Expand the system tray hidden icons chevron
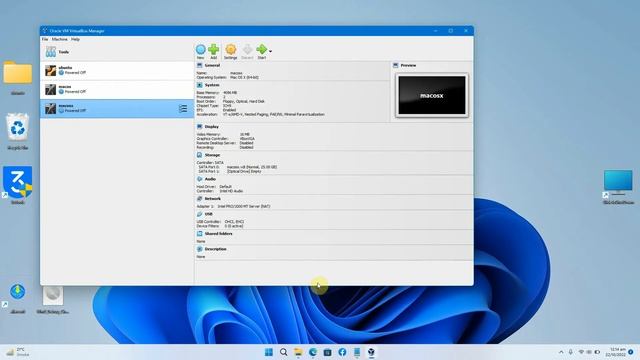 click(561, 352)
